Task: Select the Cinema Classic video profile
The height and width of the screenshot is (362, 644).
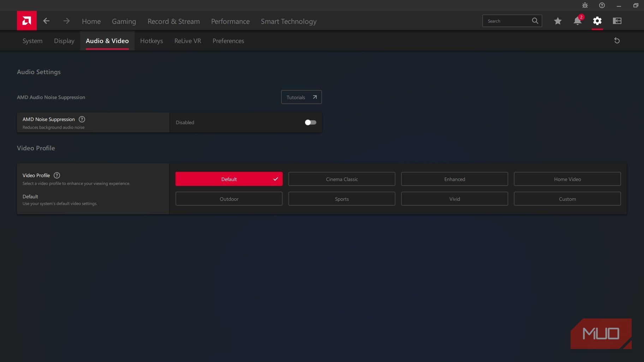Action: tap(341, 179)
